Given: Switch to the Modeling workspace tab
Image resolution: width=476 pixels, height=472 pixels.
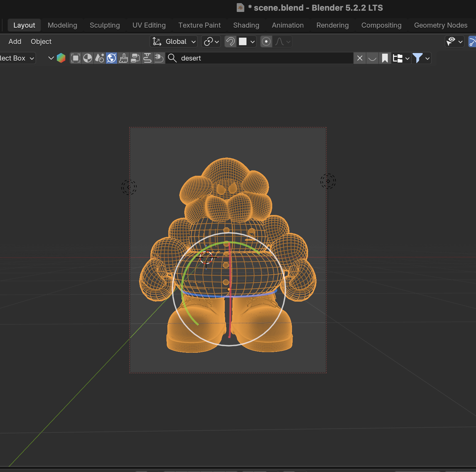Looking at the screenshot, I should (62, 25).
